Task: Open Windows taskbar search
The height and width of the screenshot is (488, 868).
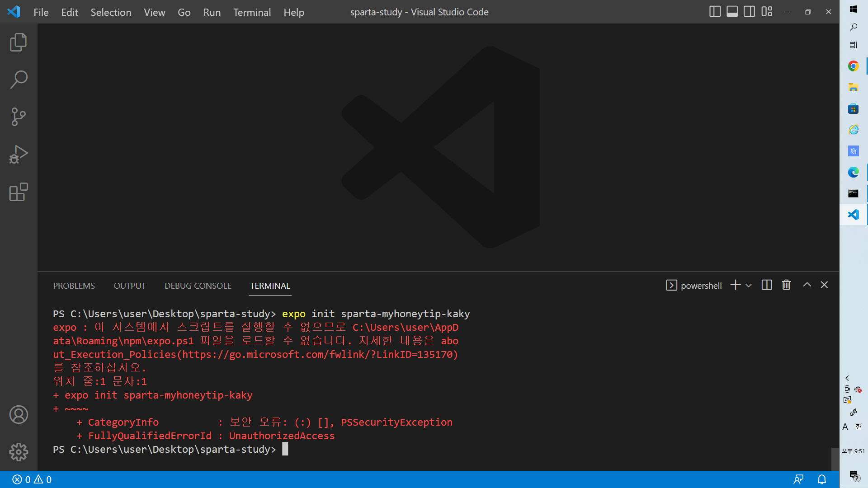Action: [x=854, y=28]
